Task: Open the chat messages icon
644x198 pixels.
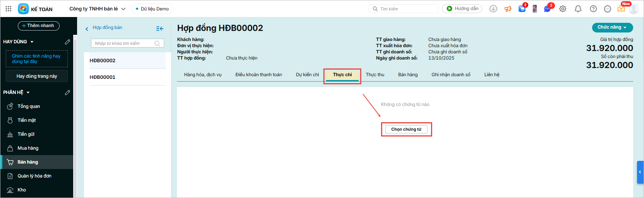Action: (x=547, y=9)
